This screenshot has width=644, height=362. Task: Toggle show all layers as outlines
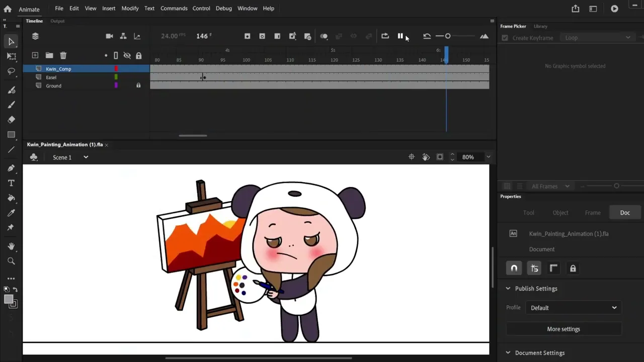tap(116, 55)
